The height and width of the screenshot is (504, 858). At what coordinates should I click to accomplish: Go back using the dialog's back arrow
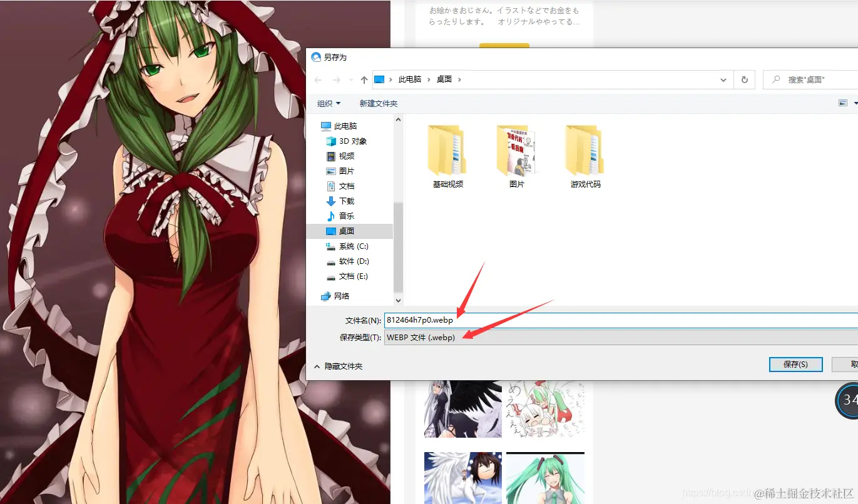pyautogui.click(x=318, y=80)
